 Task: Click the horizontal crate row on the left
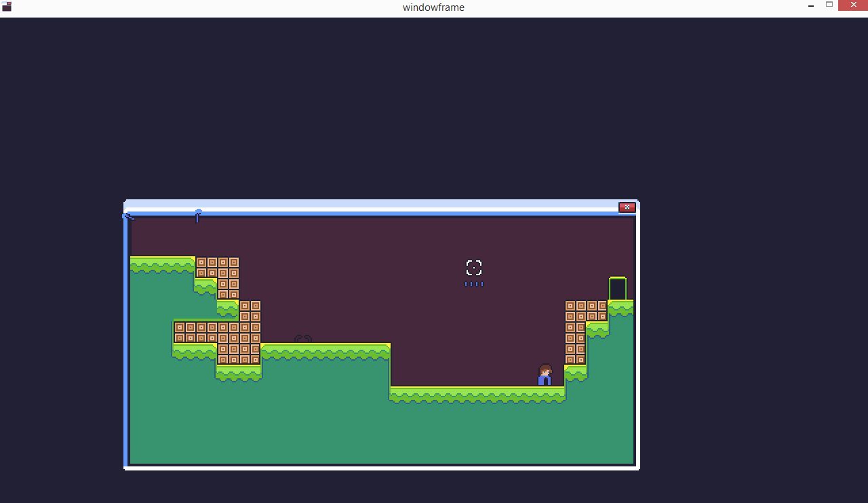[197, 332]
